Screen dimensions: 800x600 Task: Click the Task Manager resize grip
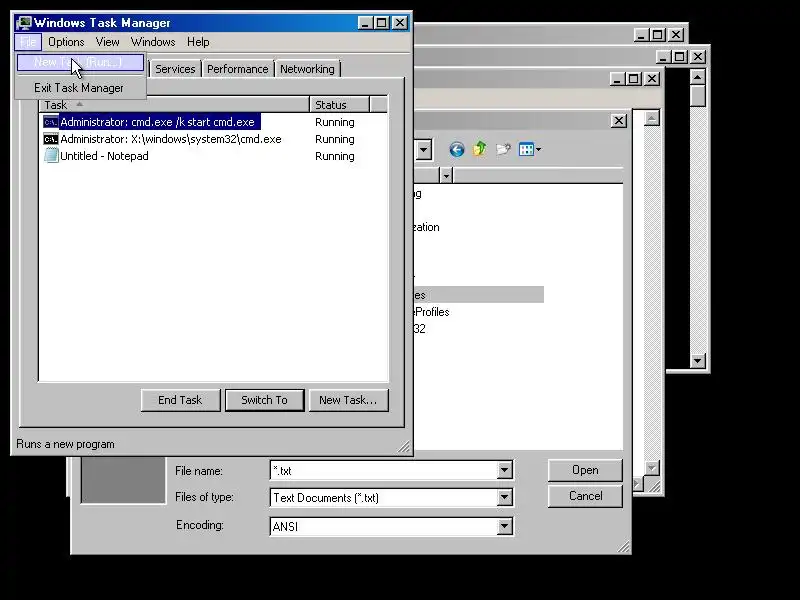pos(404,447)
